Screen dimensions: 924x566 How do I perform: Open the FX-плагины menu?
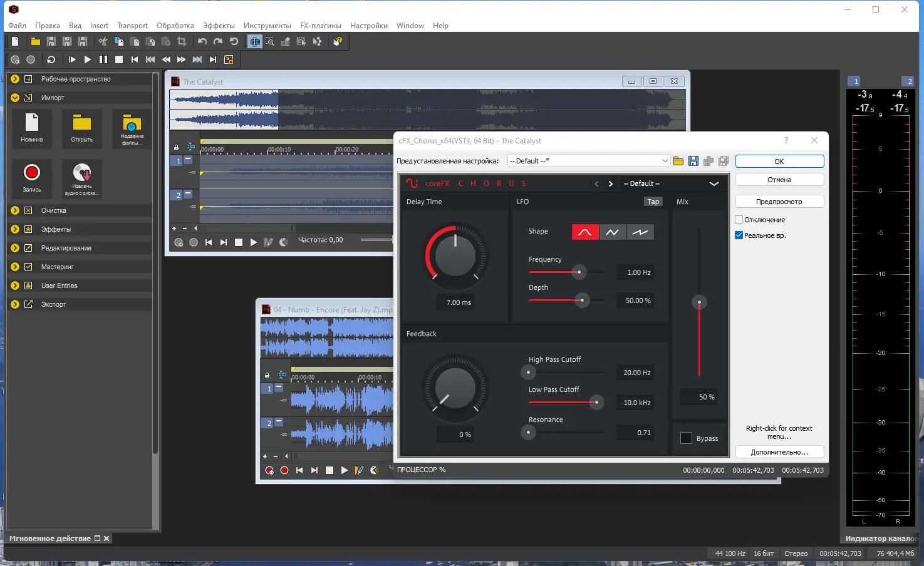click(x=320, y=26)
